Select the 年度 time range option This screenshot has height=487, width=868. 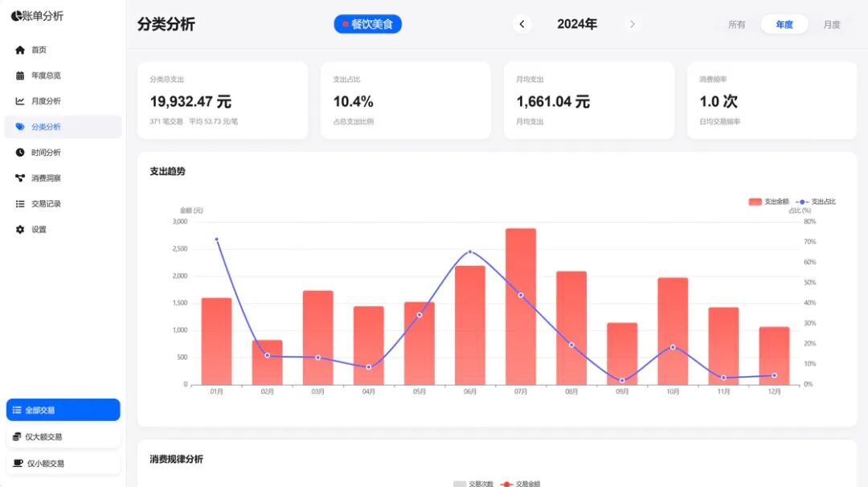784,24
